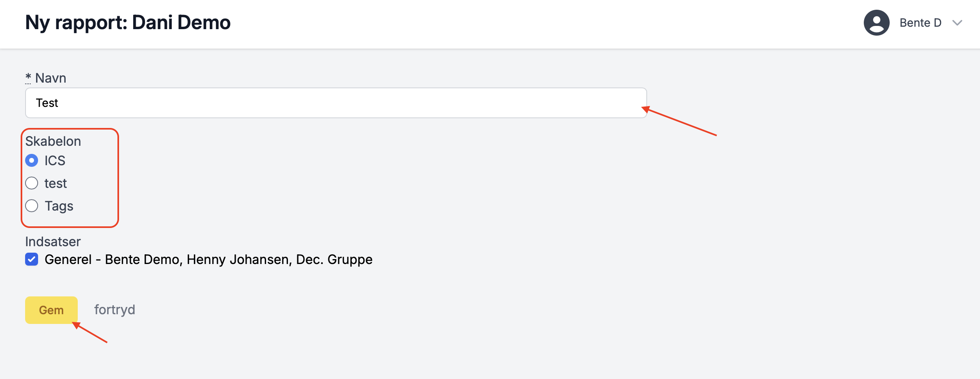980x379 pixels.
Task: Click the Skabelon section label
Action: pos(53,141)
